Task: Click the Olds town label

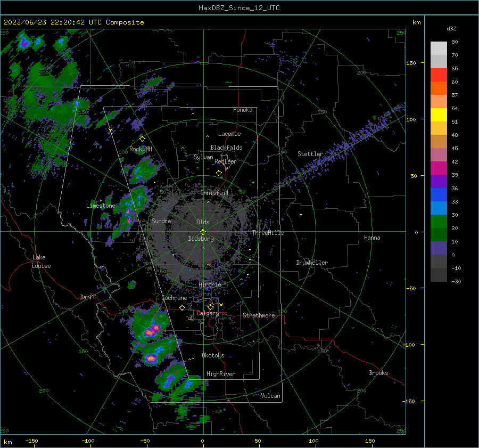Action: [x=203, y=222]
